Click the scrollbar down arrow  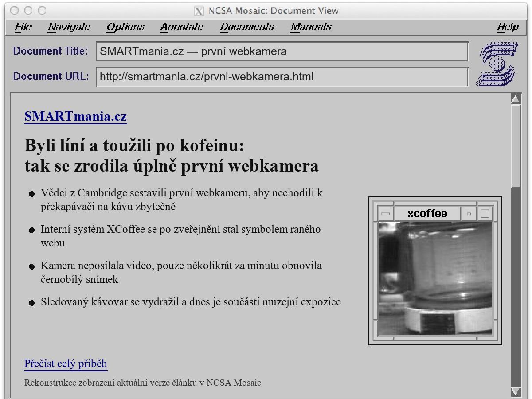click(x=516, y=391)
